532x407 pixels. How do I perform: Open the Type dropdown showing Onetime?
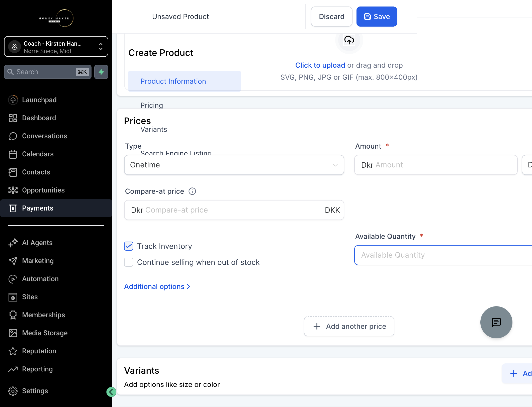click(234, 165)
